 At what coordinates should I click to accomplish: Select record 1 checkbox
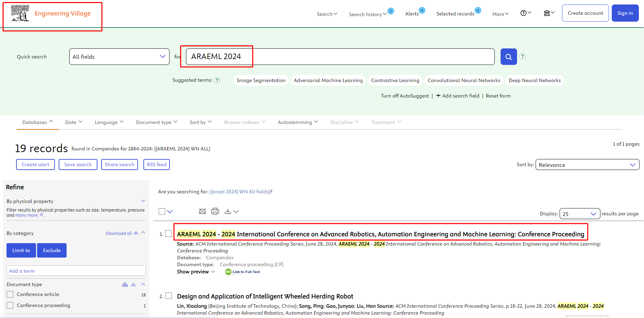[168, 234]
